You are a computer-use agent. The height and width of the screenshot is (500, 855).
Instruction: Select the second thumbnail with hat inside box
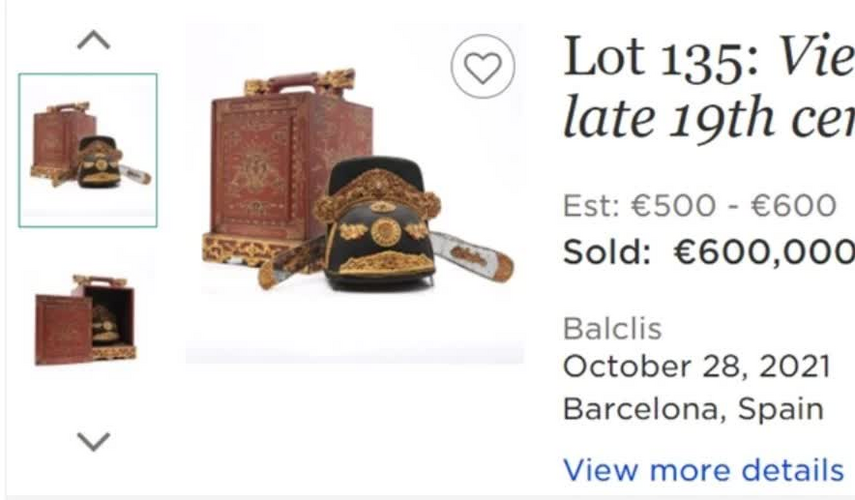[88, 320]
